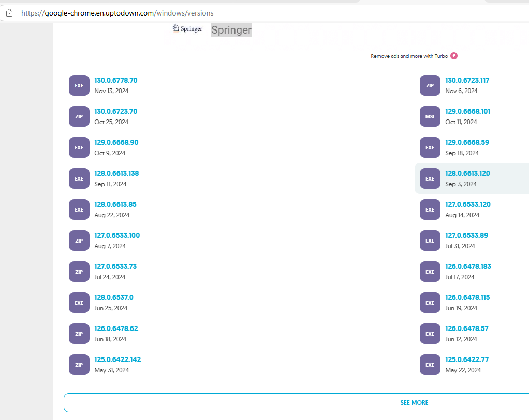The image size is (529, 420).
Task: Open version 130.0.6778.70 link
Action: coord(116,80)
